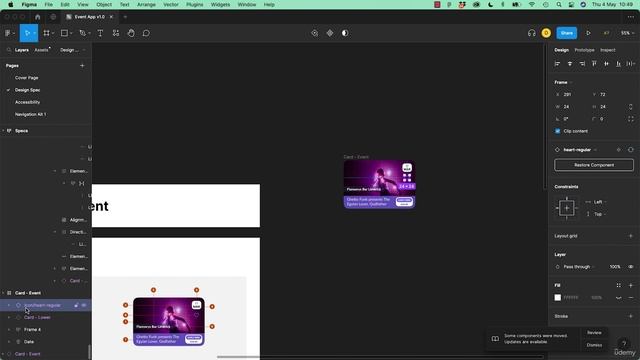
Task: Click the Reset instance icon in toolbar center
Action: 315,33
